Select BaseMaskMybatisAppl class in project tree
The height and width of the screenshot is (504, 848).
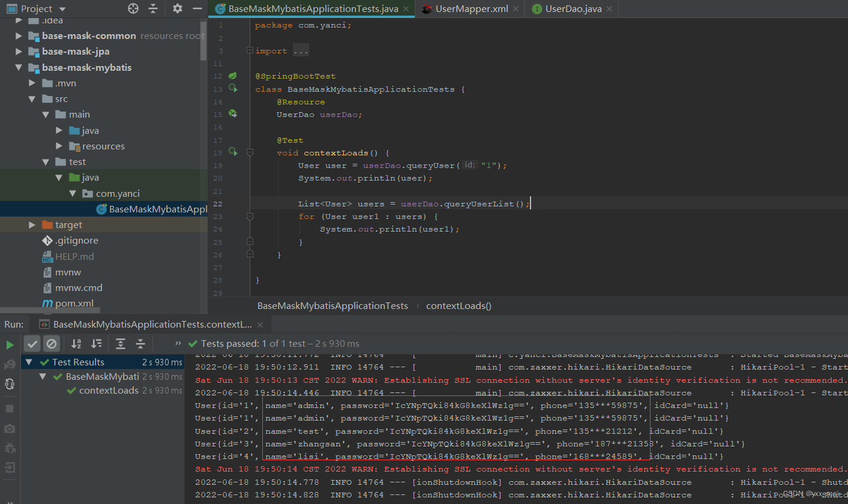151,209
